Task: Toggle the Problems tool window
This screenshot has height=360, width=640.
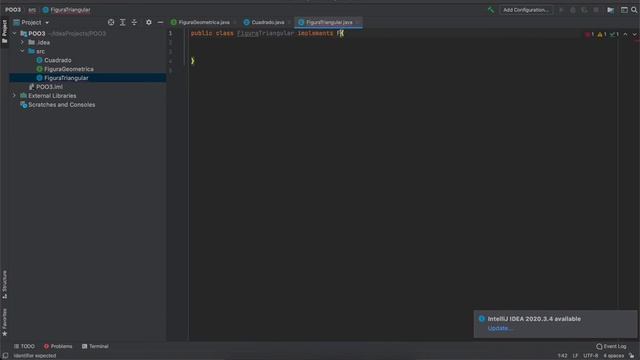Action: pos(58,346)
